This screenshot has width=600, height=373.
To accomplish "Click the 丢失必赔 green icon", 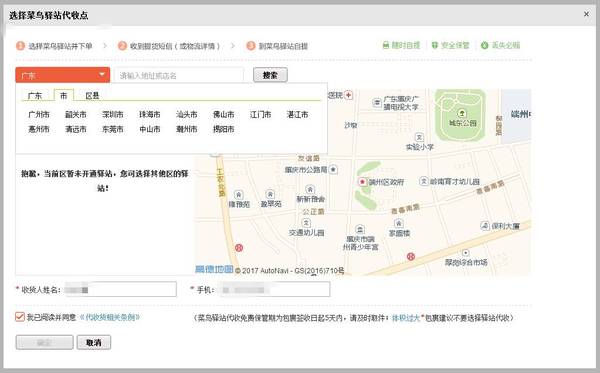I will pyautogui.click(x=484, y=45).
